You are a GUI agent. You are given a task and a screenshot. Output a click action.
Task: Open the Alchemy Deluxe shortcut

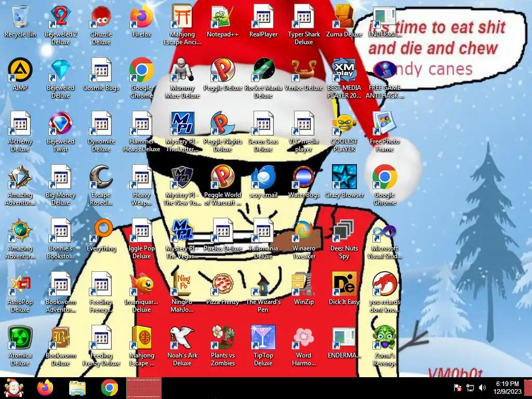click(20, 131)
